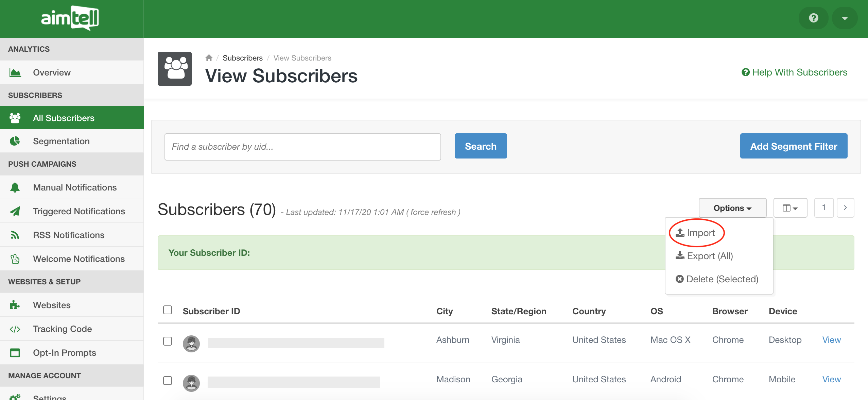Click the Segmentation pie chart icon
Viewport: 868px width, 400px height.
click(15, 141)
